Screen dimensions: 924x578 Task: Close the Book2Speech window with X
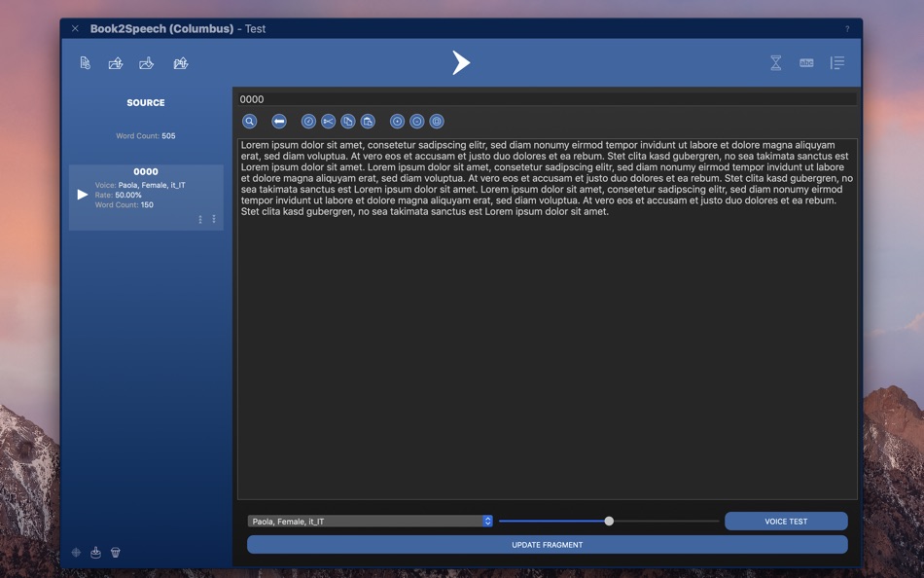[x=75, y=28]
